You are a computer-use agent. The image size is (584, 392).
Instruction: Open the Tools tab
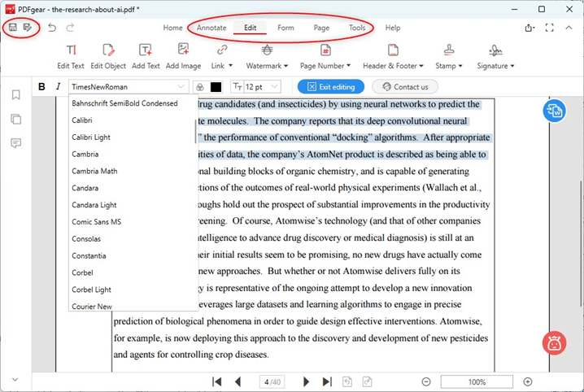pos(357,28)
